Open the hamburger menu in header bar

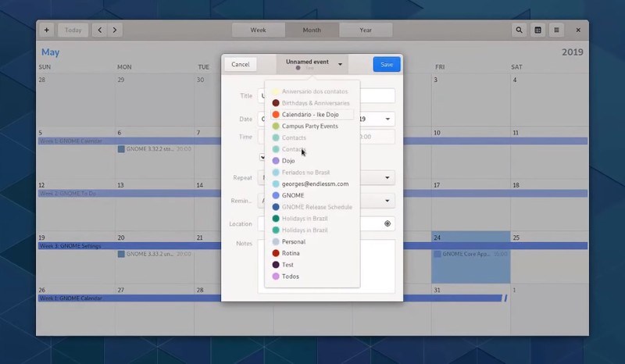pyautogui.click(x=556, y=30)
